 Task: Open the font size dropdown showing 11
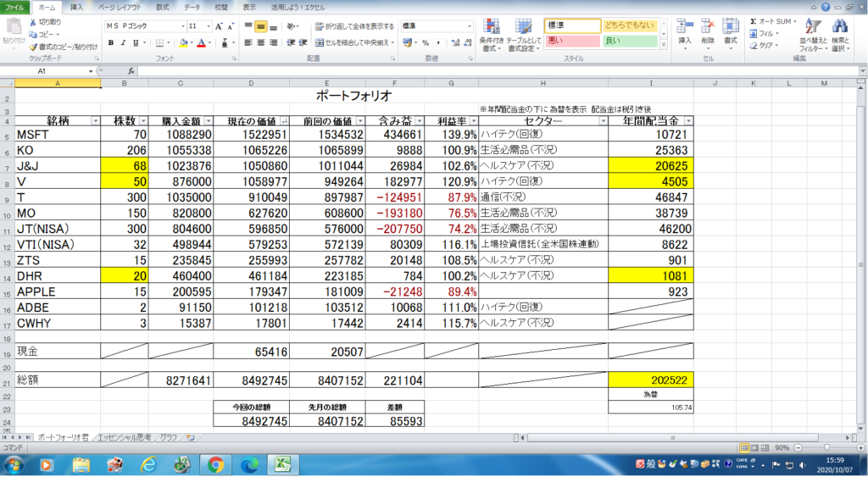209,26
